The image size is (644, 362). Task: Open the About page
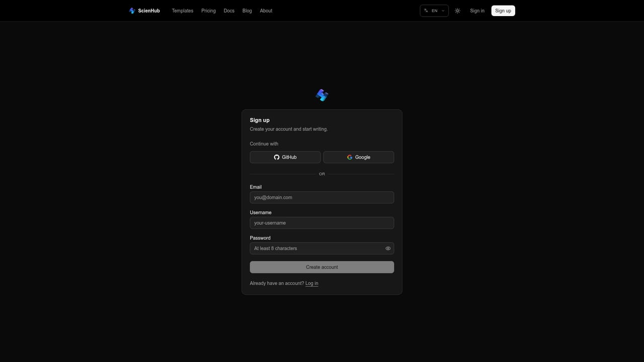pos(266,11)
